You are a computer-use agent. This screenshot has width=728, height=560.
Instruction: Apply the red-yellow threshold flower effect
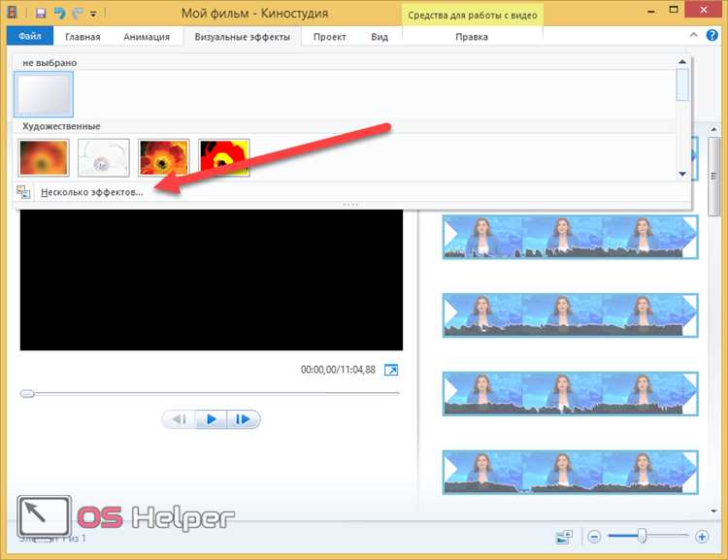[x=224, y=158]
